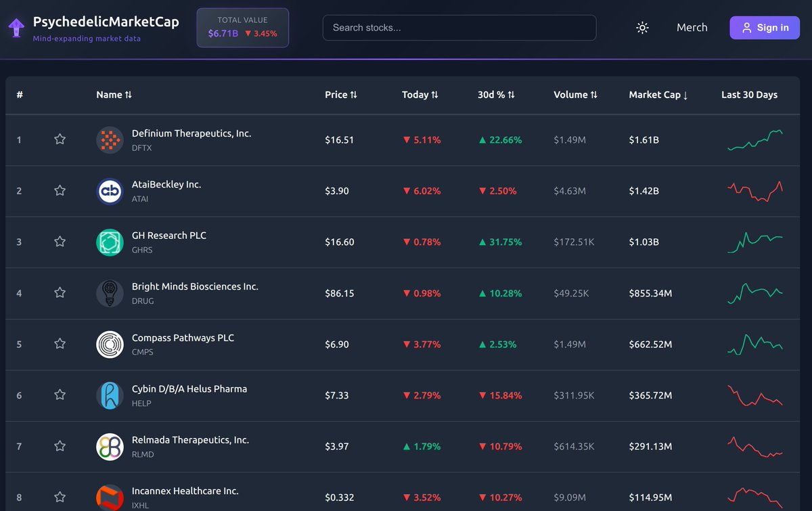Open Relmada Therapeutics, Inc. stock name

(190, 440)
